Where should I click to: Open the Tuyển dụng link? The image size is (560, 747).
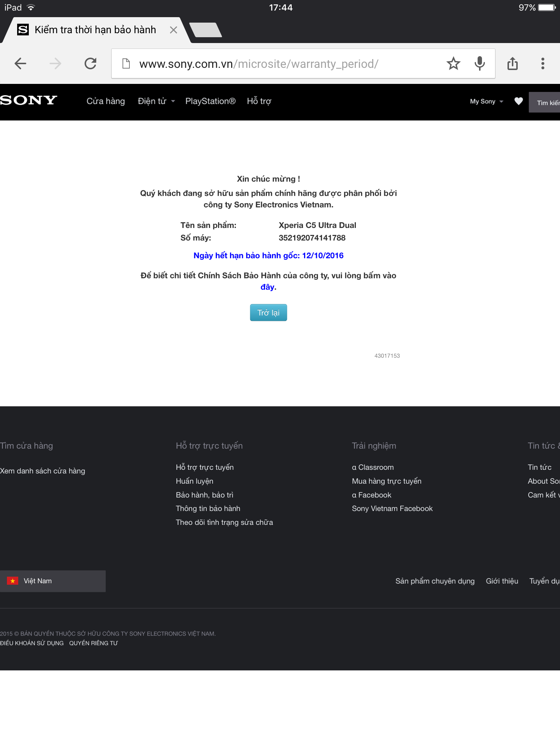click(544, 581)
